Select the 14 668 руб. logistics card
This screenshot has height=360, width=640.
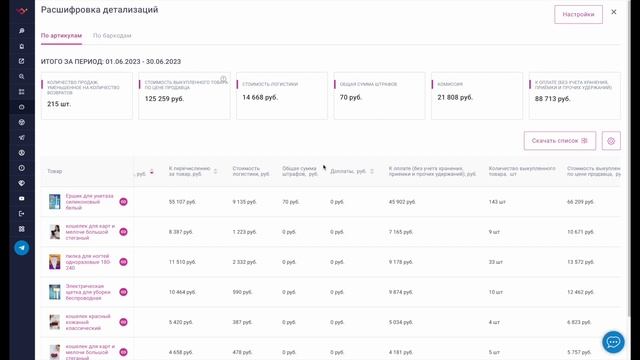tap(282, 96)
